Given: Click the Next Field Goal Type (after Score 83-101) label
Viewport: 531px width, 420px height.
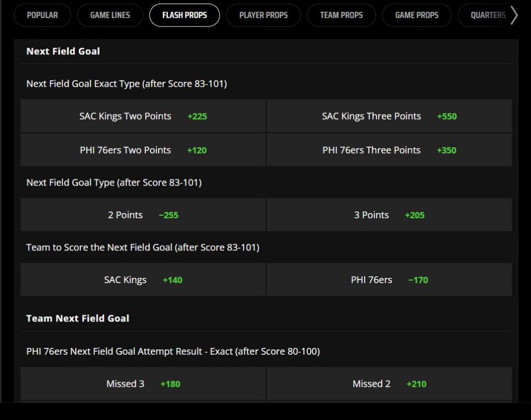Looking at the screenshot, I should [x=114, y=183].
